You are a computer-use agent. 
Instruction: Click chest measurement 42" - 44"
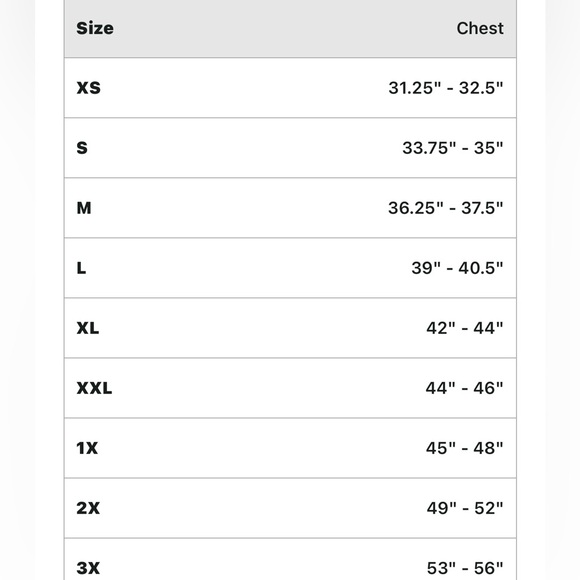pyautogui.click(x=465, y=328)
